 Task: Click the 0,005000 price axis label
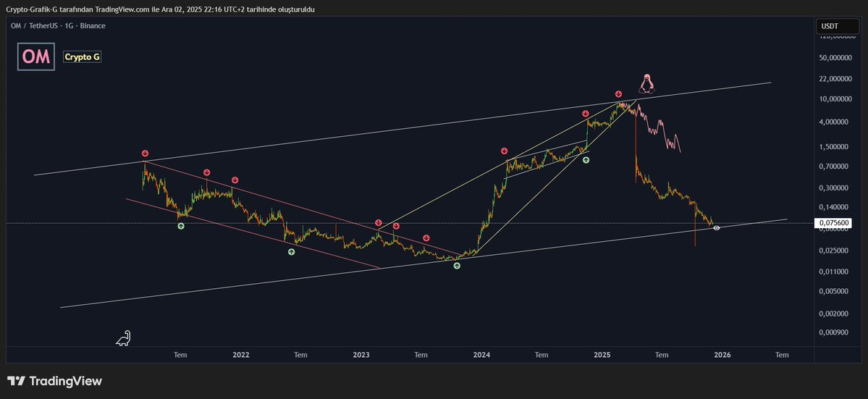click(835, 291)
